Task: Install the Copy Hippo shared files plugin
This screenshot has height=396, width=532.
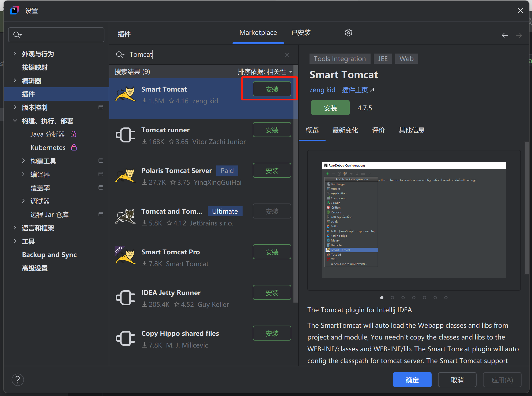Action: 272,333
